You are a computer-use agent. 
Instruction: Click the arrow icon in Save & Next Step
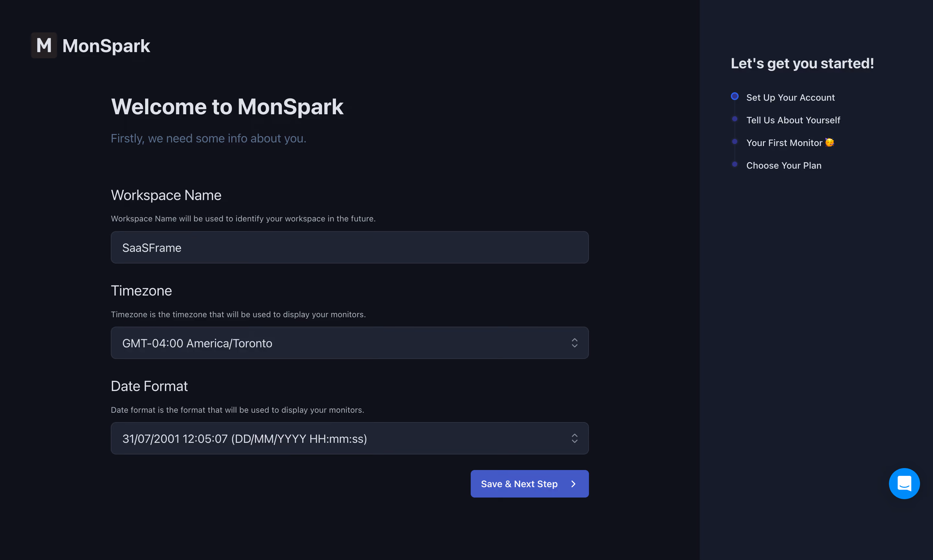[x=573, y=484]
